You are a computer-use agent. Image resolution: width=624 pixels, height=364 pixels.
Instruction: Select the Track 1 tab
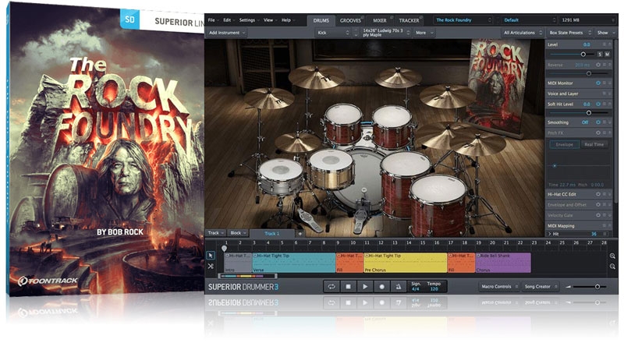coord(272,234)
